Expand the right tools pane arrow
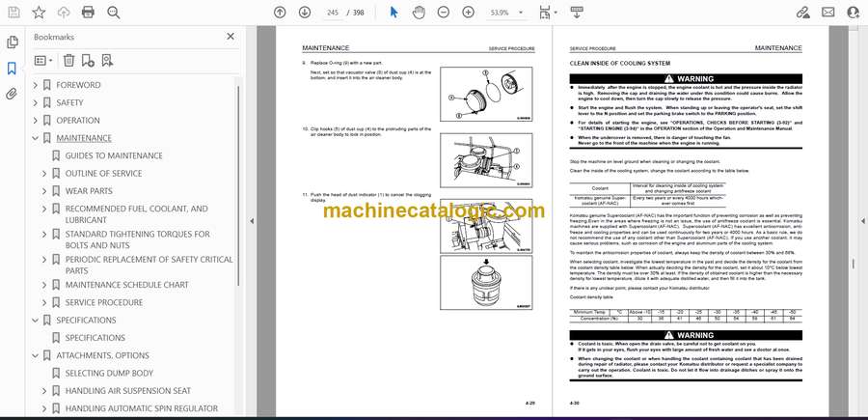The height and width of the screenshot is (420, 868). click(862, 221)
